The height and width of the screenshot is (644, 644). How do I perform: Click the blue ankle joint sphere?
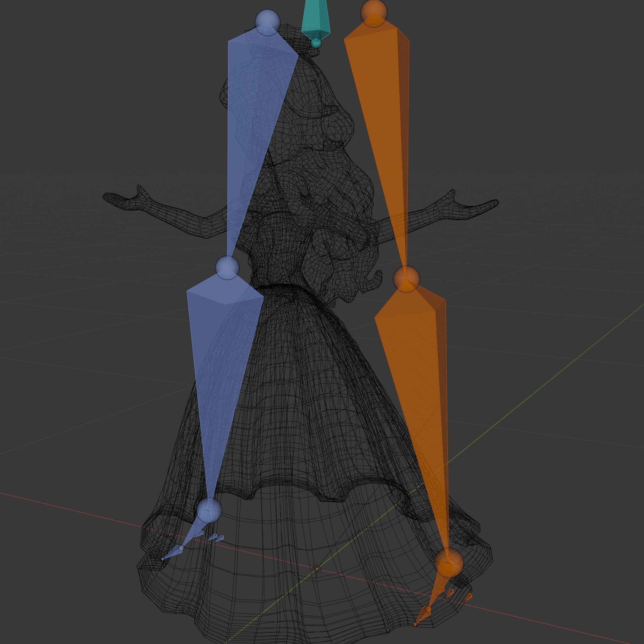[209, 510]
